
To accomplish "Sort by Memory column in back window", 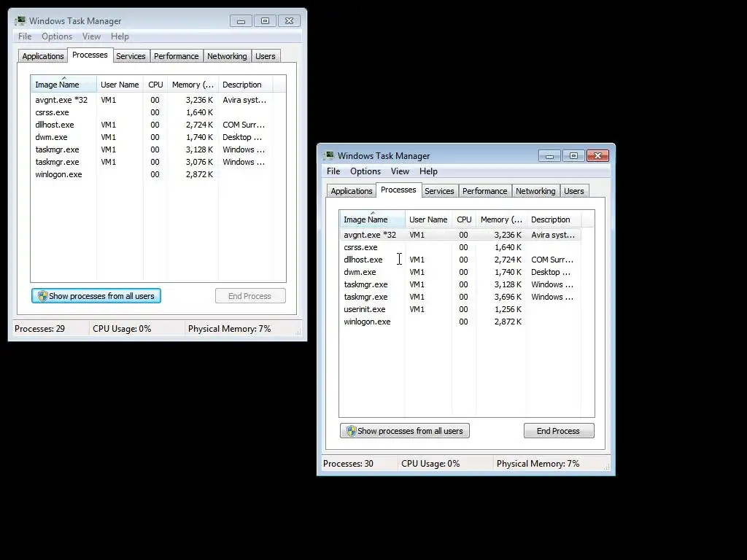I will tap(193, 85).
